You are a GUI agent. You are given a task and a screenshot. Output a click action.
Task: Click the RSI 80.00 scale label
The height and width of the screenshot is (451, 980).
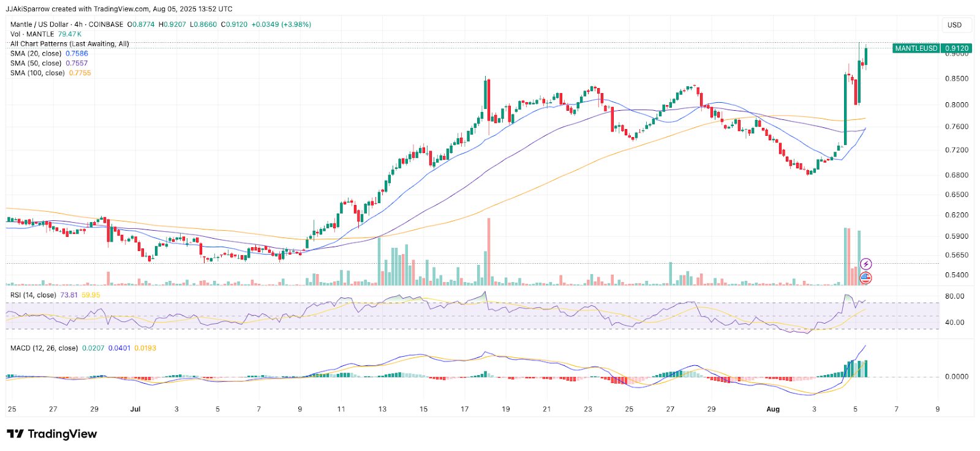954,296
